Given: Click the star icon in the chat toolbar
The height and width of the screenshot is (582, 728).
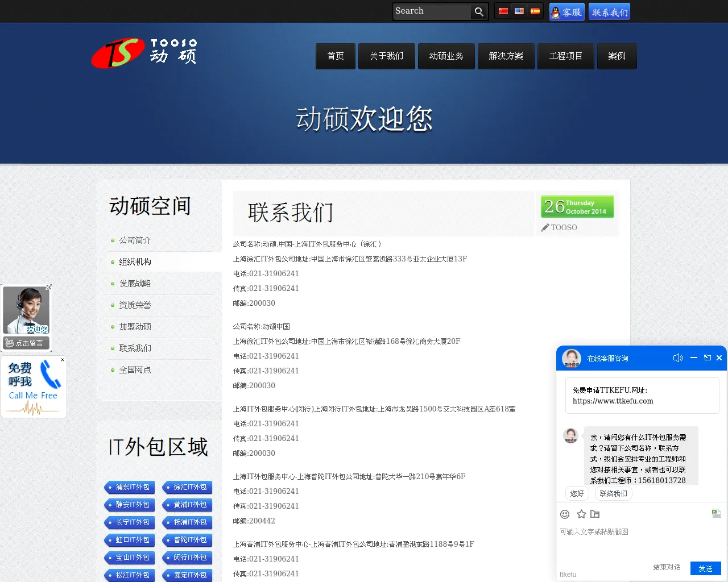Looking at the screenshot, I should click(x=581, y=514).
